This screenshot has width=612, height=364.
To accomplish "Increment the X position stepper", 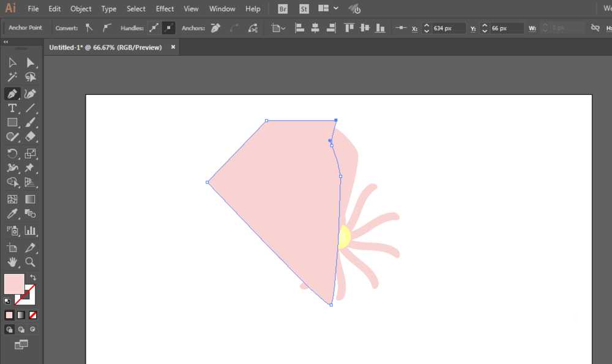I will [x=425, y=25].
